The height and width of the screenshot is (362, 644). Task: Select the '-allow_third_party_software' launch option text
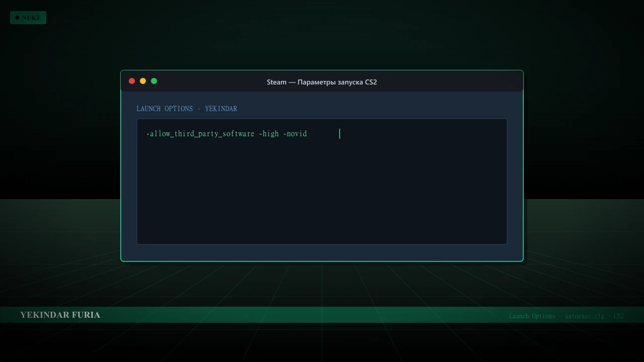coord(200,134)
